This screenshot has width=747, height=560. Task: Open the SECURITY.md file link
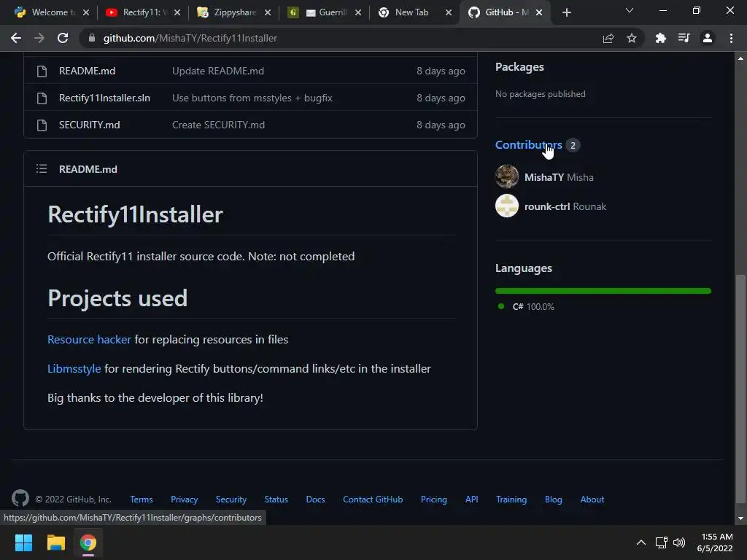coord(90,125)
